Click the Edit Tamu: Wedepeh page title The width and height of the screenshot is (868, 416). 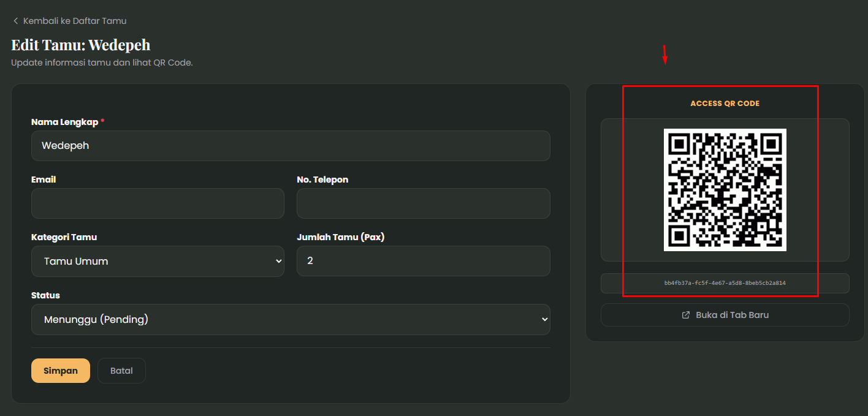80,45
